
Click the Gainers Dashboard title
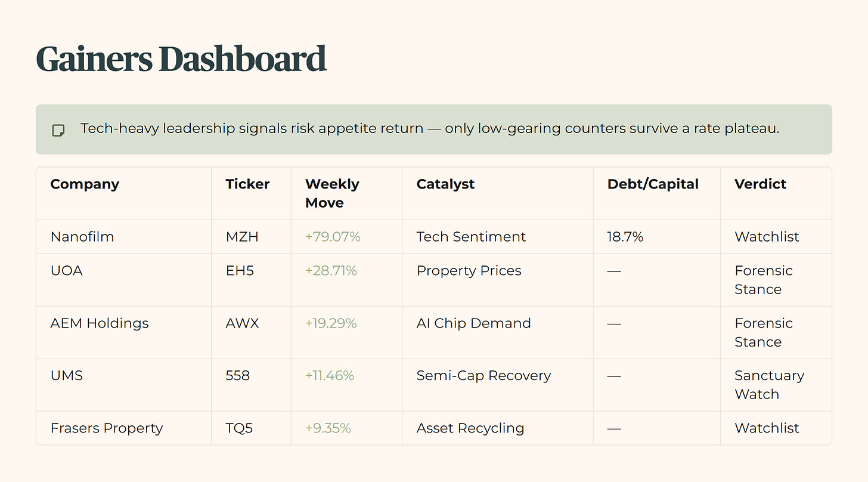(x=181, y=59)
